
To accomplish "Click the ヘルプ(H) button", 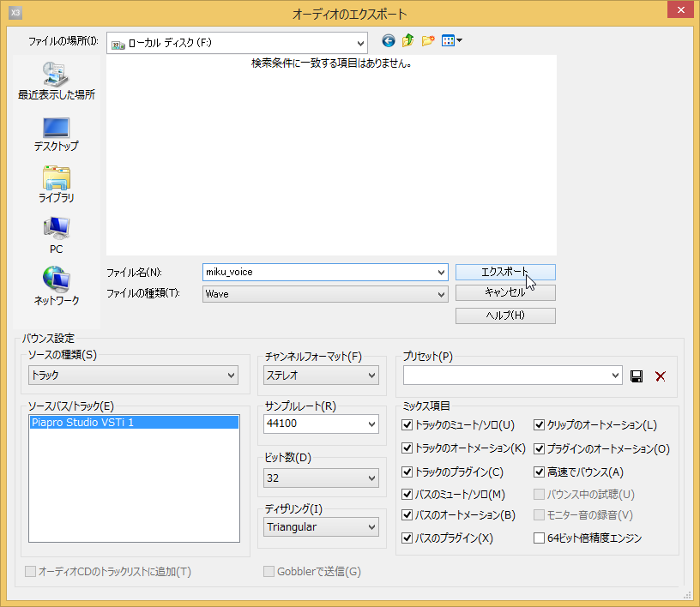I will (505, 316).
